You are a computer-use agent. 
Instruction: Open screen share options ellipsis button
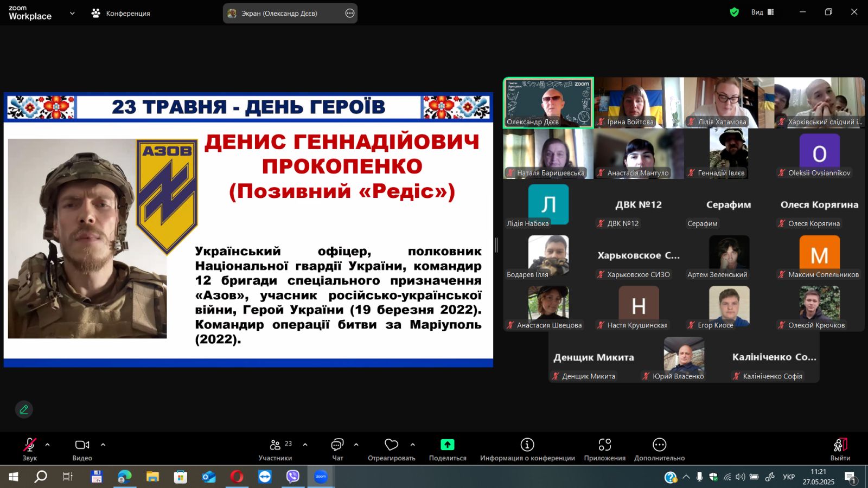[350, 13]
